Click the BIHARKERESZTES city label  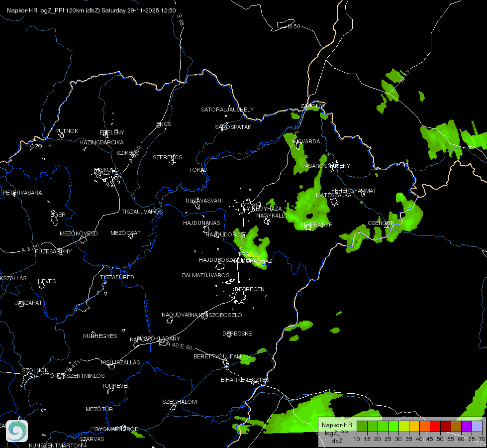(x=245, y=380)
